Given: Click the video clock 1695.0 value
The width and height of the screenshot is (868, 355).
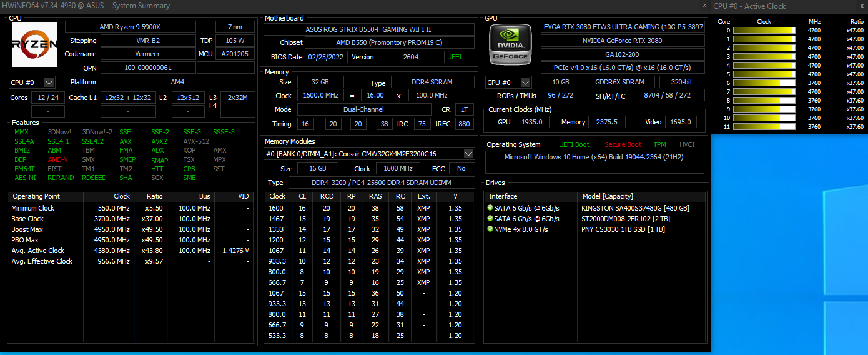Looking at the screenshot, I should tap(681, 122).
